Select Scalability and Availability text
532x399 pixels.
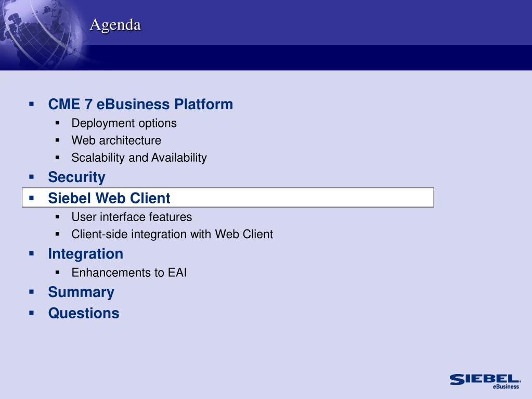pyautogui.click(x=139, y=158)
